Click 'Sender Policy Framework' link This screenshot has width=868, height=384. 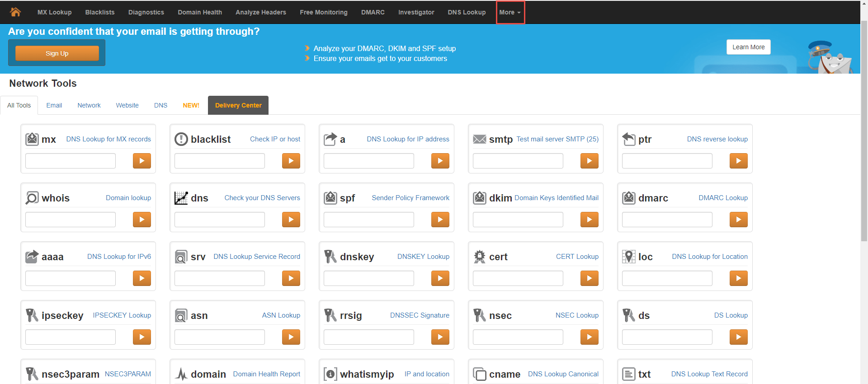(410, 198)
